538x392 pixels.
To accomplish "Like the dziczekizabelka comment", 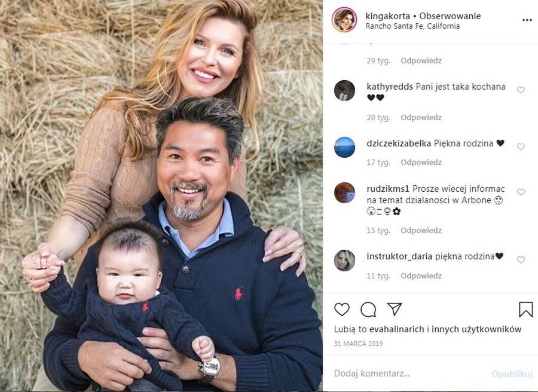I will click(521, 146).
